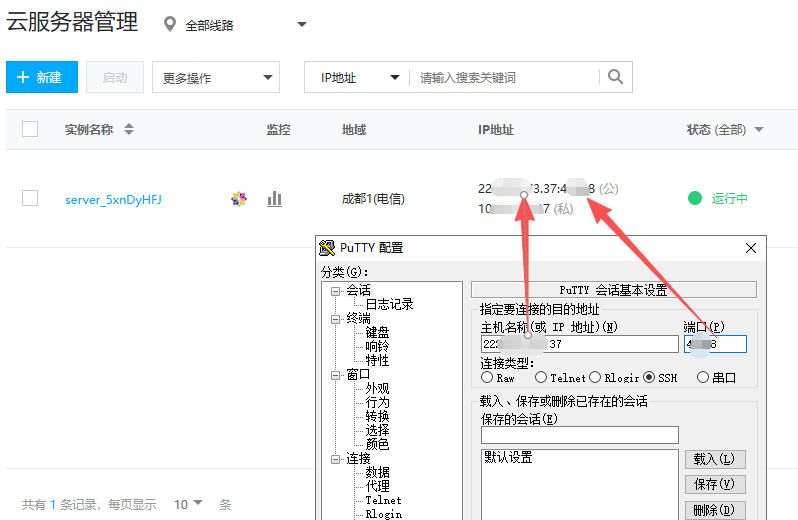
Task: Close the PuTTY 配置 dialog
Action: click(751, 248)
